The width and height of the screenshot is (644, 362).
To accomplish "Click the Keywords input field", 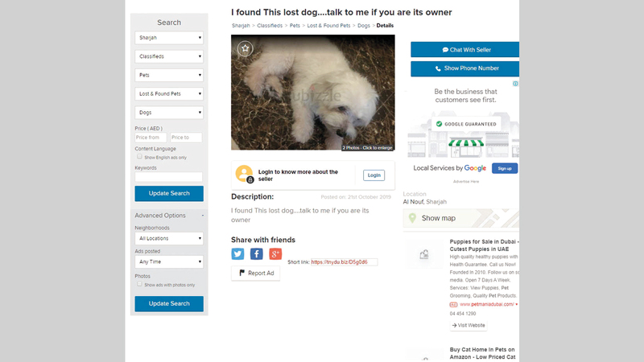I will (x=169, y=177).
